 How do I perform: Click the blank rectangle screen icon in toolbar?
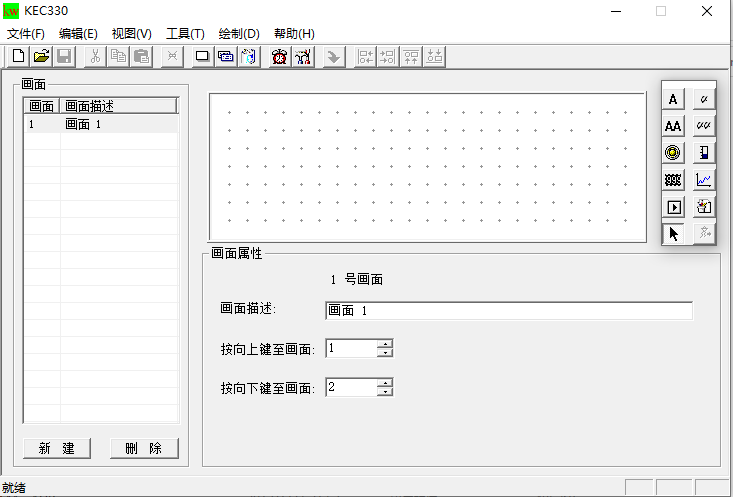[x=202, y=57]
